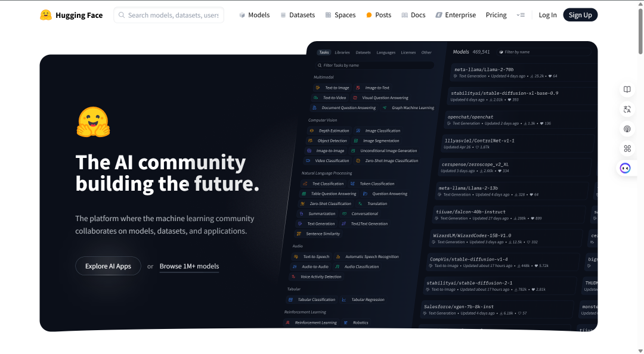The image size is (644, 354).
Task: Click the Enterprise slanted icon in navigation
Action: tap(439, 15)
